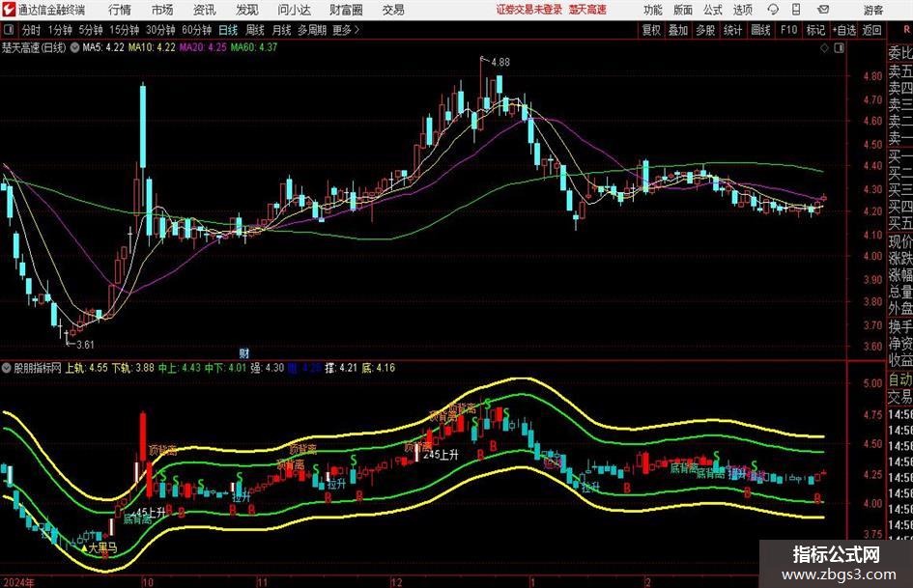The width and height of the screenshot is (913, 588).
Task: Click the 3.61 low price label
Action: [85, 345]
